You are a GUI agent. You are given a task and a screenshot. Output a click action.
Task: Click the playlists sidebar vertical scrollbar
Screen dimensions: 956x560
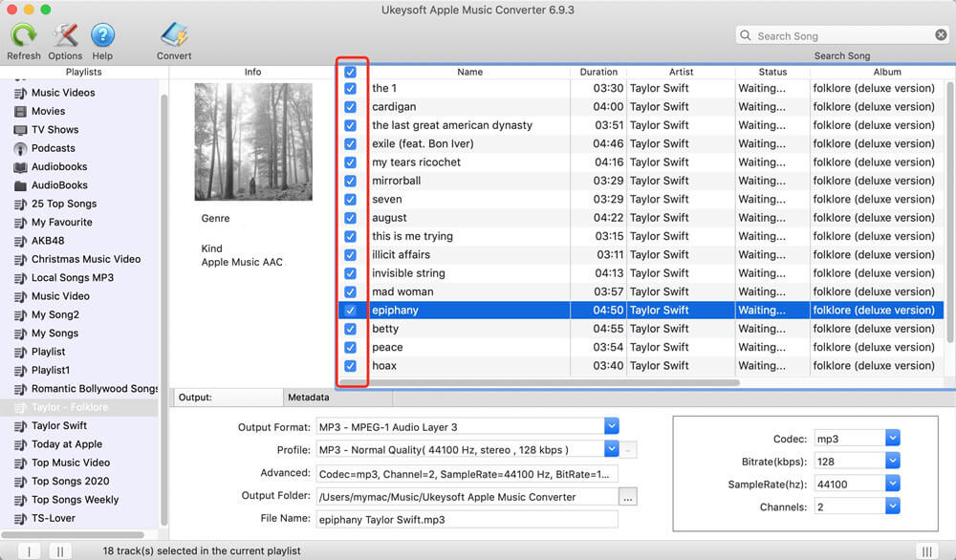tap(163, 310)
